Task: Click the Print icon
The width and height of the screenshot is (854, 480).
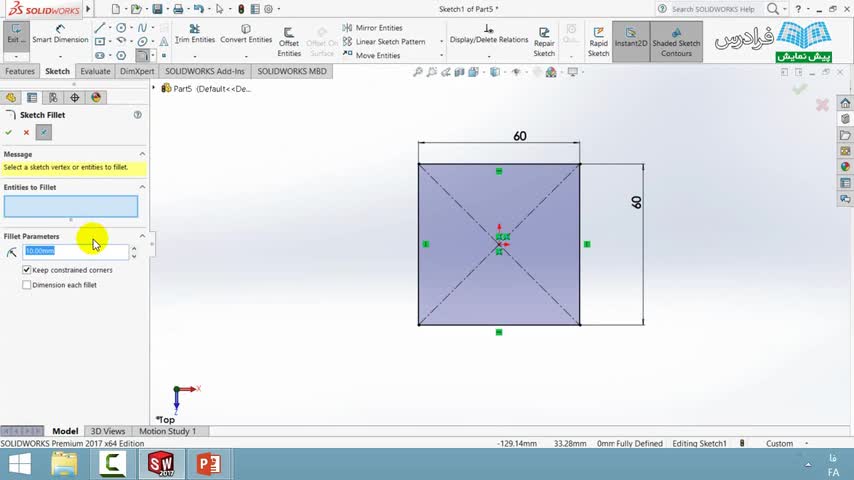Action: click(x=178, y=9)
